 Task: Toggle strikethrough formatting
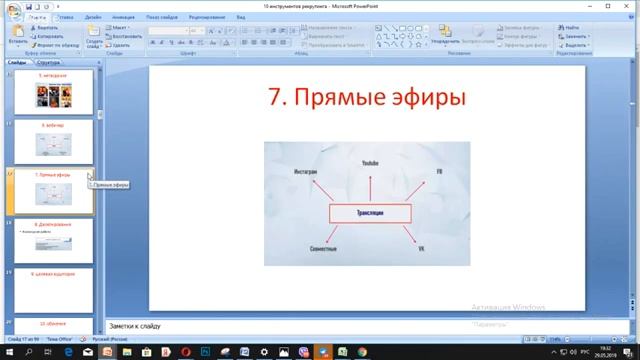pyautogui.click(x=181, y=42)
